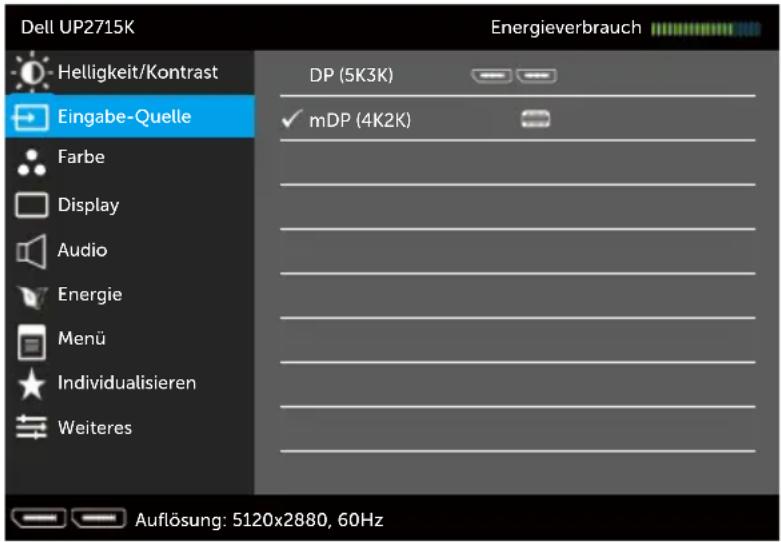781x542 pixels.
Task: Click the DisplayPort icons next to Auflösung
Action: [69, 519]
